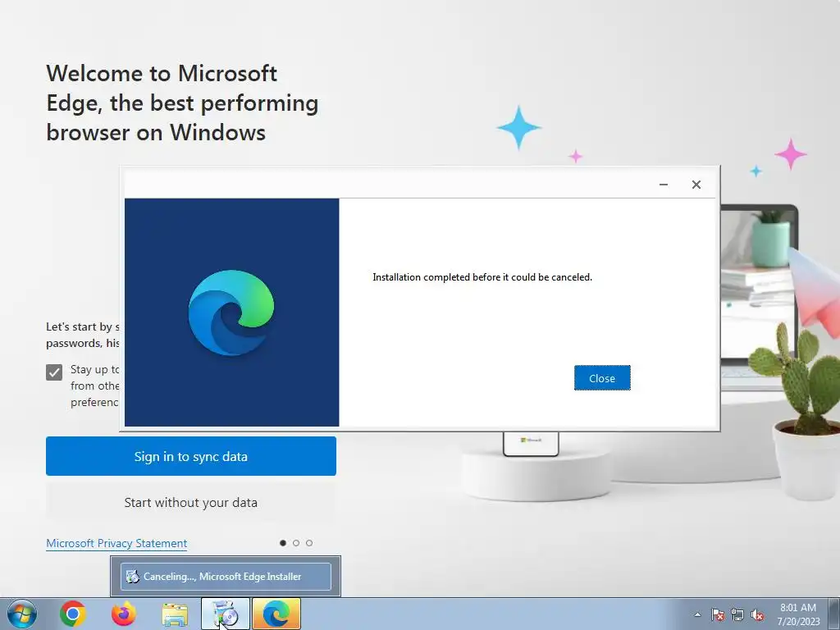Select the second page indicator dot
The width and height of the screenshot is (840, 630).
(295, 543)
